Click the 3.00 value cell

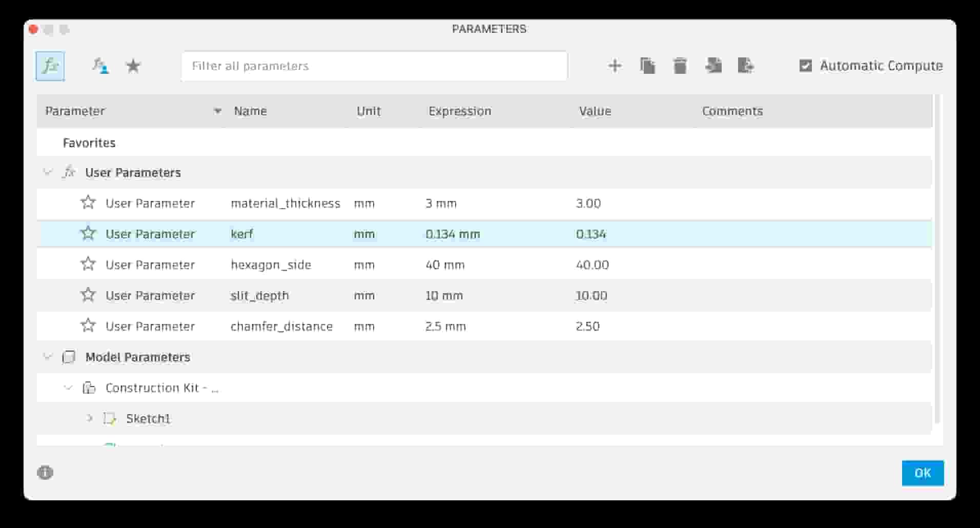pos(588,204)
